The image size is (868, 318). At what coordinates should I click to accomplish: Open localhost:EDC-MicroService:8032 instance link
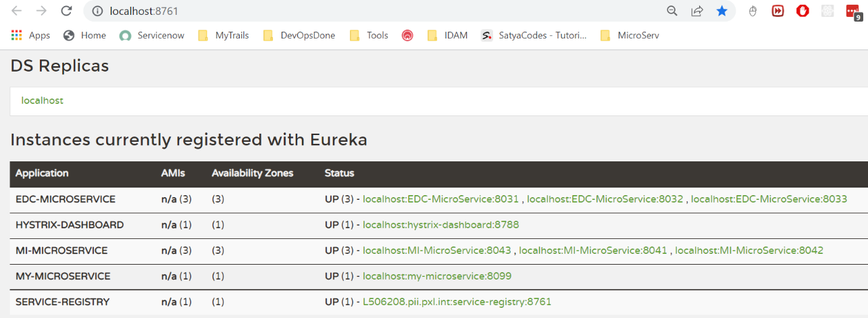(605, 199)
